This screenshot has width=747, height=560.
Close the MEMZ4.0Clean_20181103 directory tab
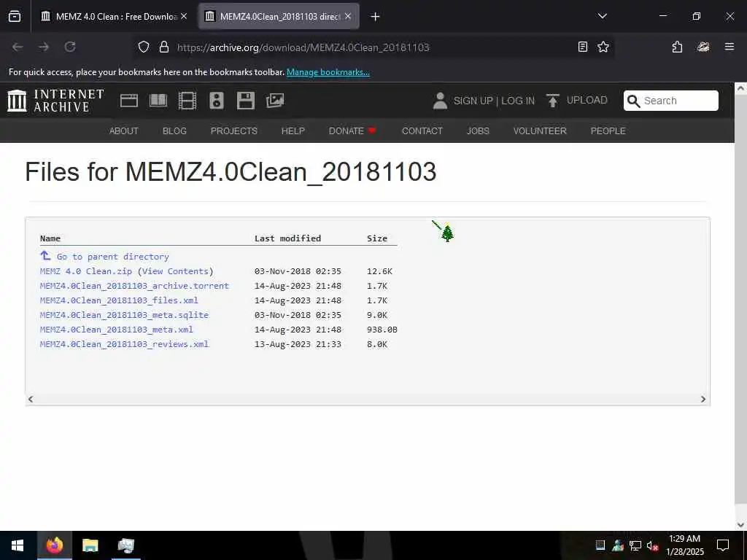point(348,16)
